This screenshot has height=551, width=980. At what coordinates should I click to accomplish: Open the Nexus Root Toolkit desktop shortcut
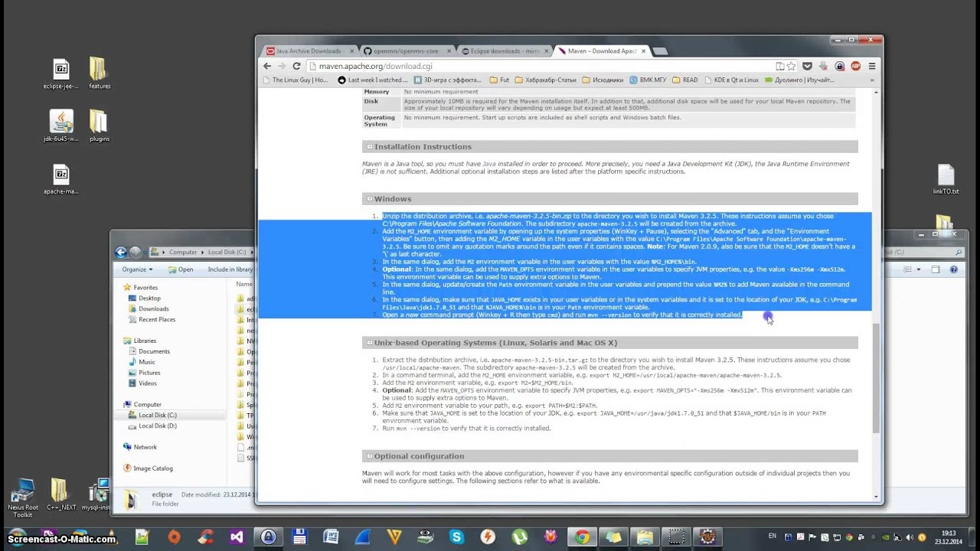coord(23,499)
